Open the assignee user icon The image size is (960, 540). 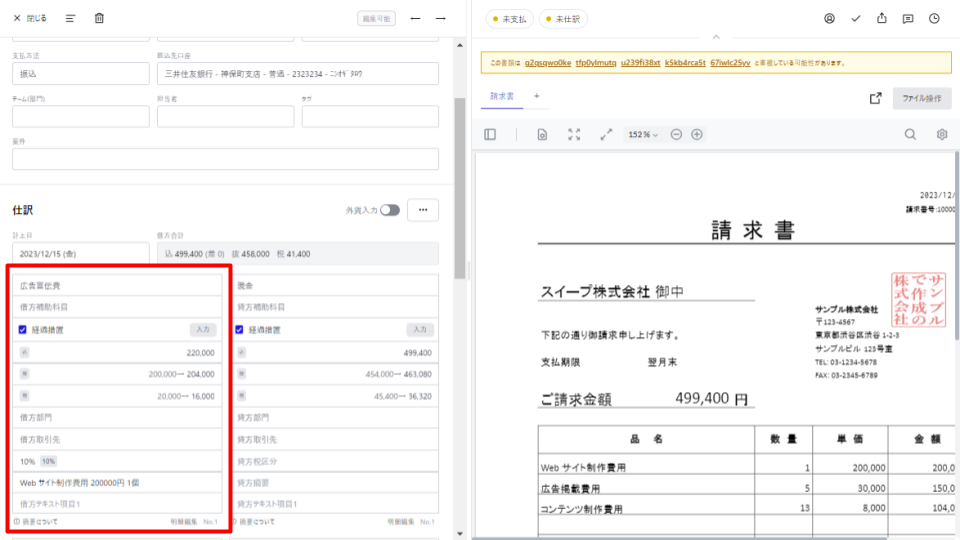pos(829,18)
